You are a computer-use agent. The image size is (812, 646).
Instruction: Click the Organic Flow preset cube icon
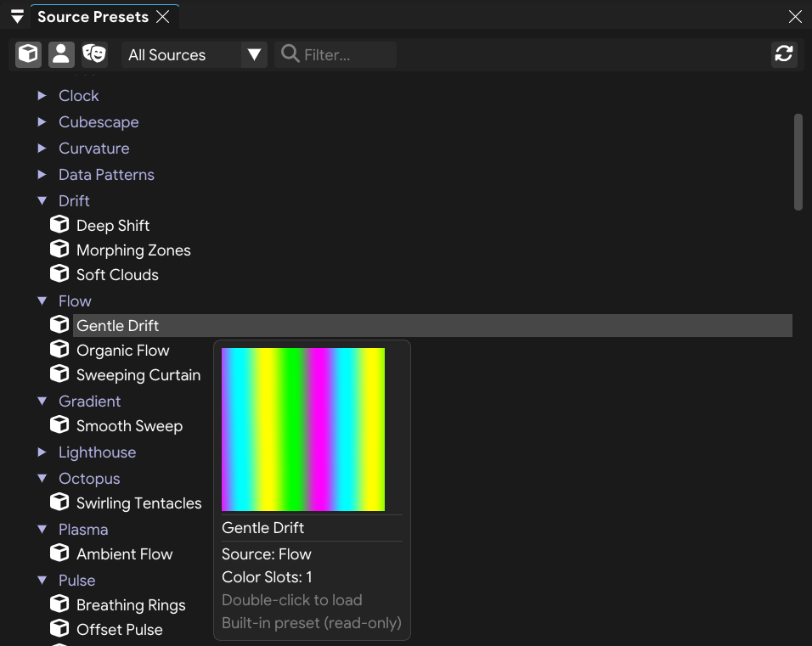pos(59,350)
